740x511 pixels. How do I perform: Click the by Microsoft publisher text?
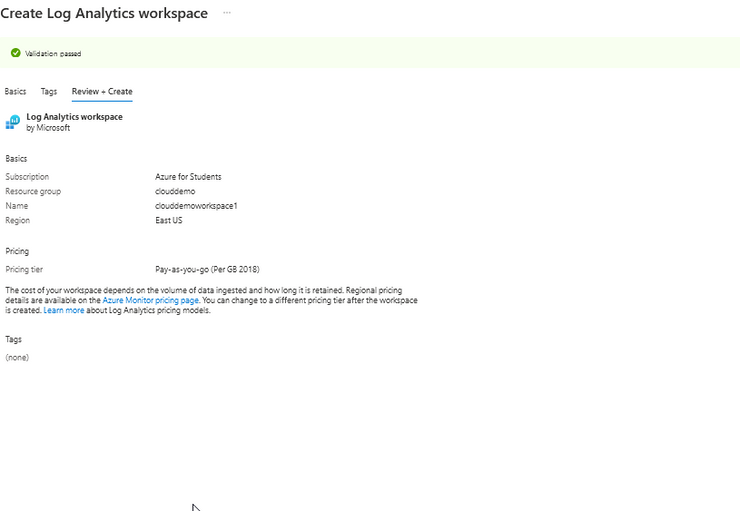48,128
